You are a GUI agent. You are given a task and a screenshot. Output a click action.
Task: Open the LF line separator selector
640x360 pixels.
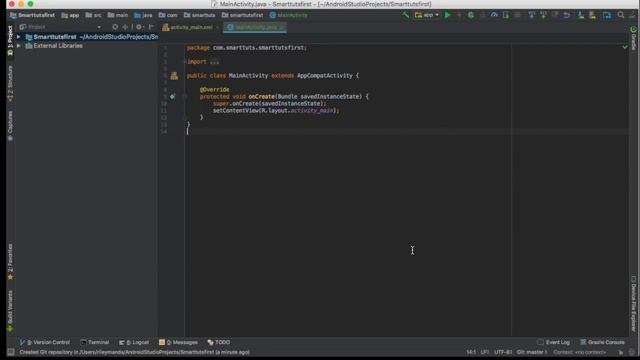(484, 352)
